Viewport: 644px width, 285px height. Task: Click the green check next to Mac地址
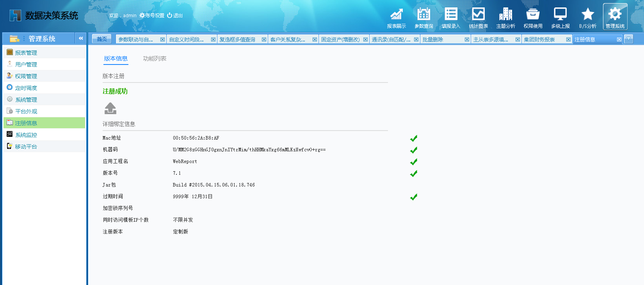(414, 138)
